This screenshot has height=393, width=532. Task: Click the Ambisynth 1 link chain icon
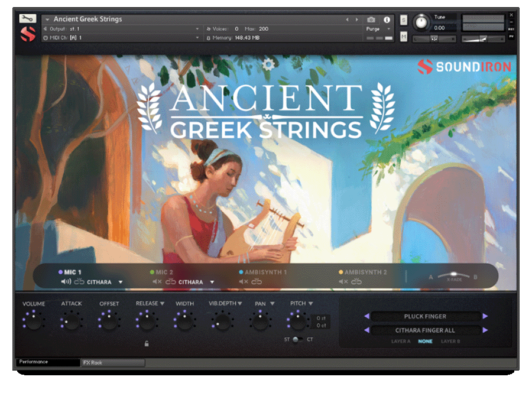point(257,281)
